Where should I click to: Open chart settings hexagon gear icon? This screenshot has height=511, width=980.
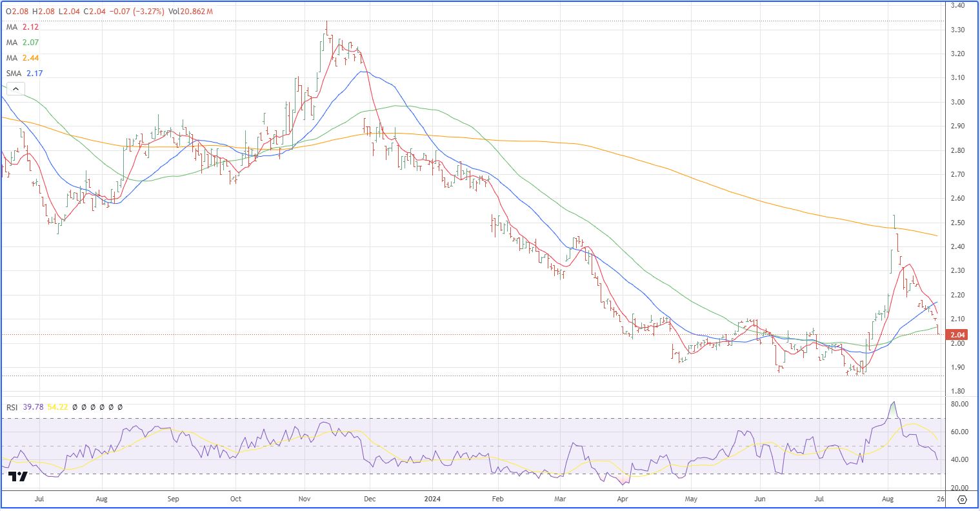pos(962,500)
